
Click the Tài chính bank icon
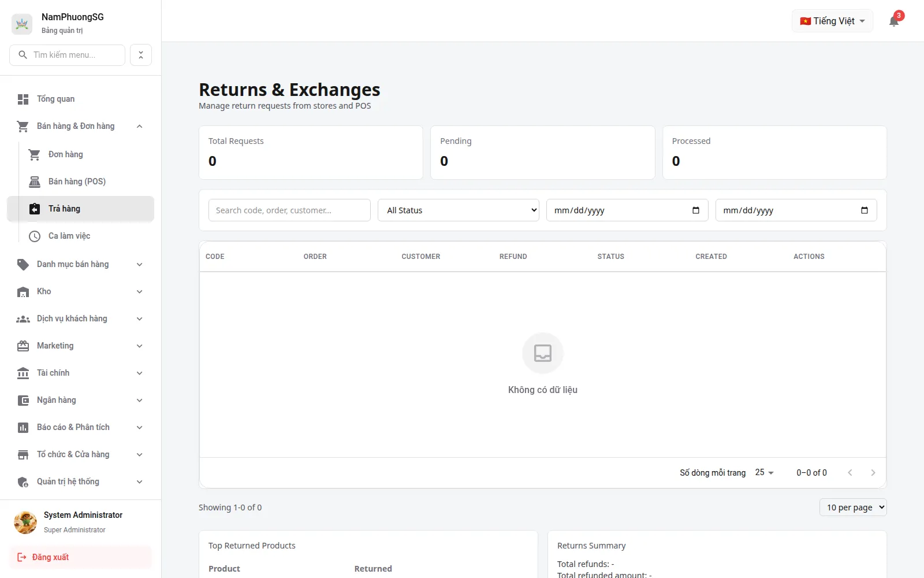23,373
